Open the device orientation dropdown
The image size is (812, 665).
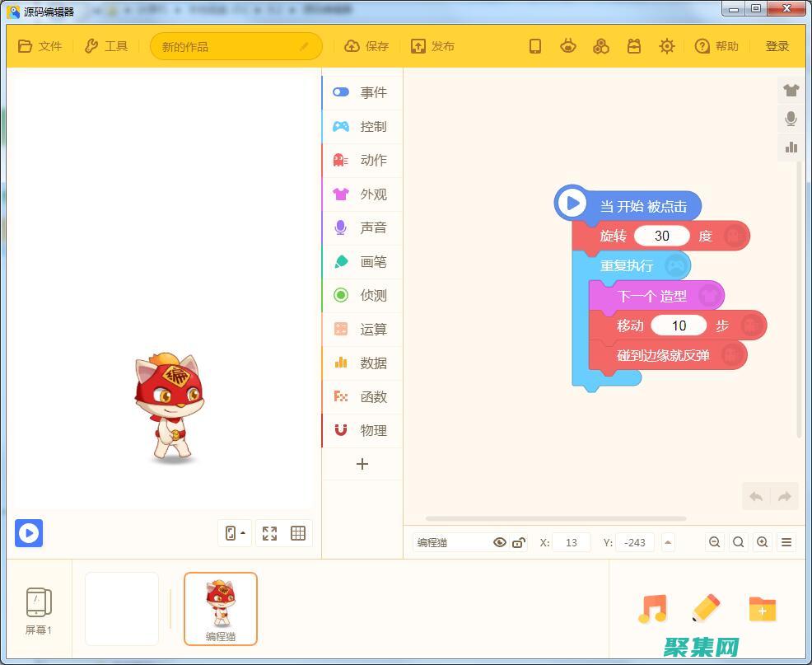234,533
